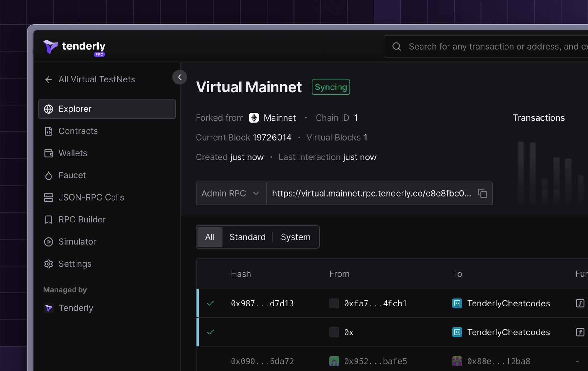Image resolution: width=588 pixels, height=371 pixels.
Task: Click the Wallets icon in sidebar
Action: coord(49,153)
